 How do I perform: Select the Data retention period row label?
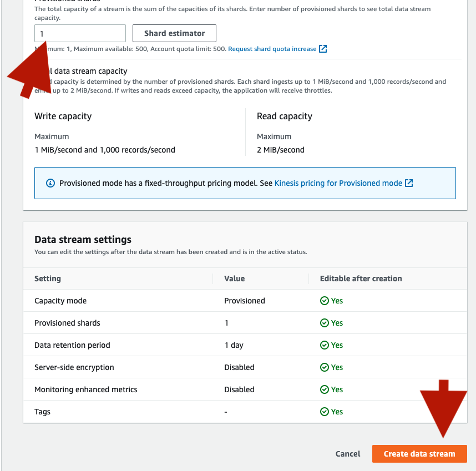[72, 345]
